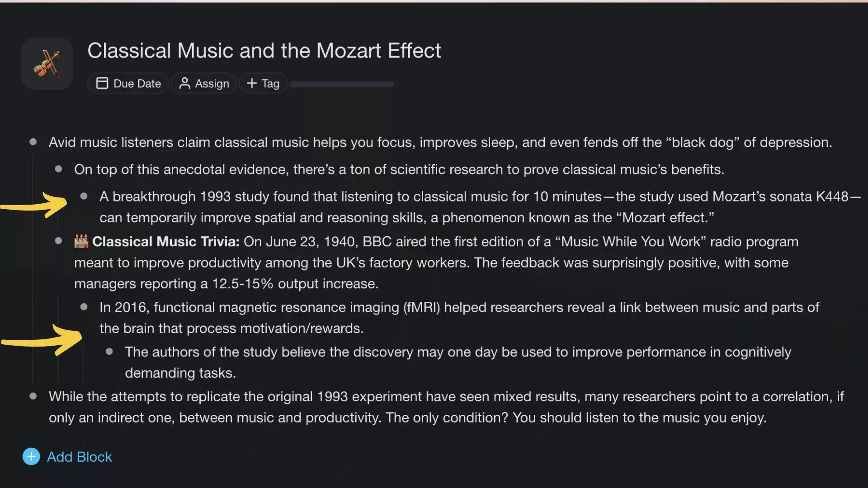Image resolution: width=868 pixels, height=488 pixels.
Task: Click the blue plus Add Block icon
Action: tap(31, 457)
